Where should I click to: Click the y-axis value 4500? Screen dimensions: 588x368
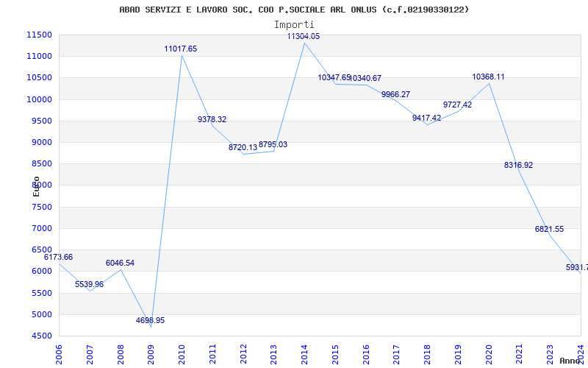(41, 336)
